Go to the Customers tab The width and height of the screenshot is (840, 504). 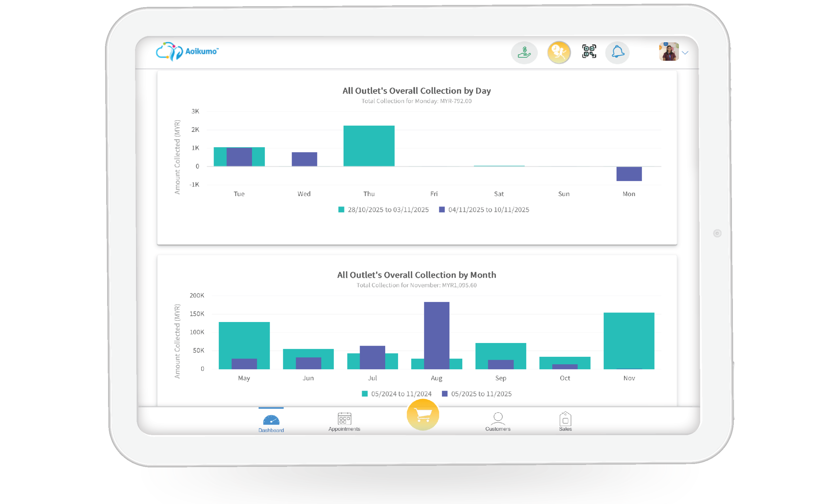tap(497, 421)
